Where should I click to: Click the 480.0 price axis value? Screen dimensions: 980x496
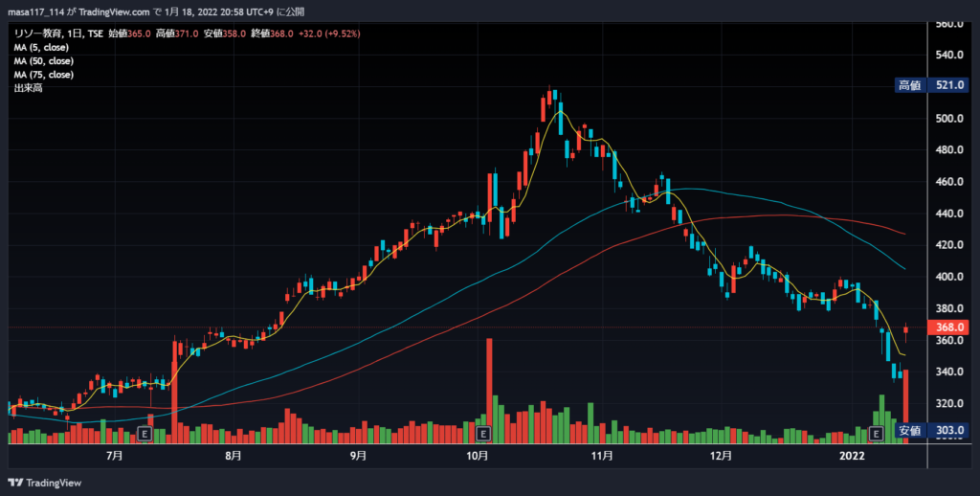coord(950,150)
